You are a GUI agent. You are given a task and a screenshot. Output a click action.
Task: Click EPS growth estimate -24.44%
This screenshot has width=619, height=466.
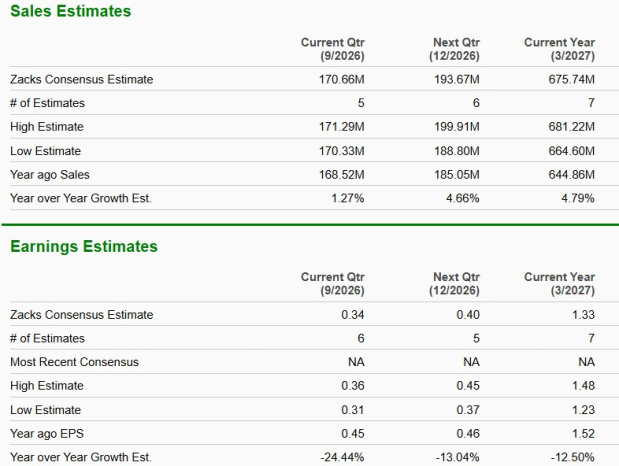[x=342, y=457]
